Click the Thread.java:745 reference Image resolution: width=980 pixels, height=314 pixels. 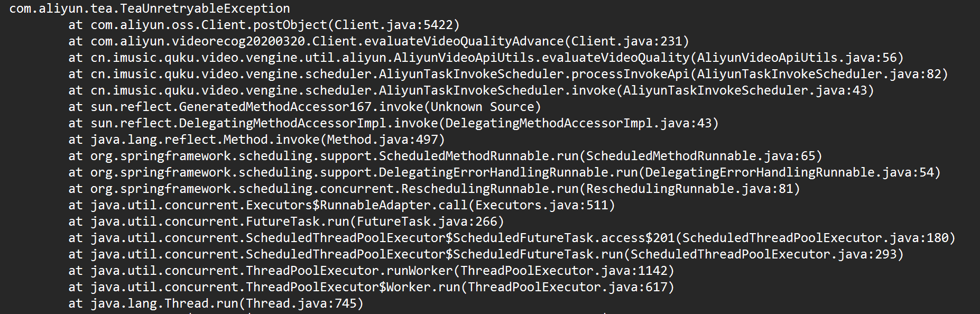(301, 303)
